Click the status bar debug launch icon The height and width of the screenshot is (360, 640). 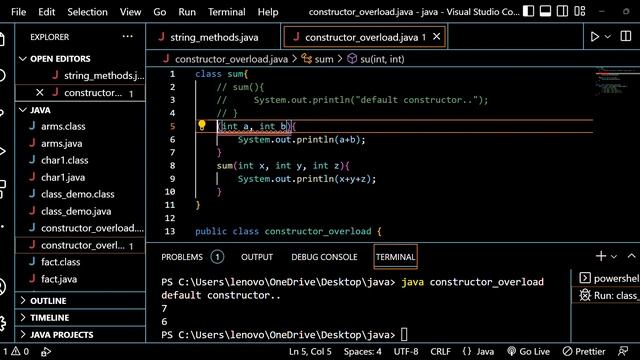click(46, 352)
